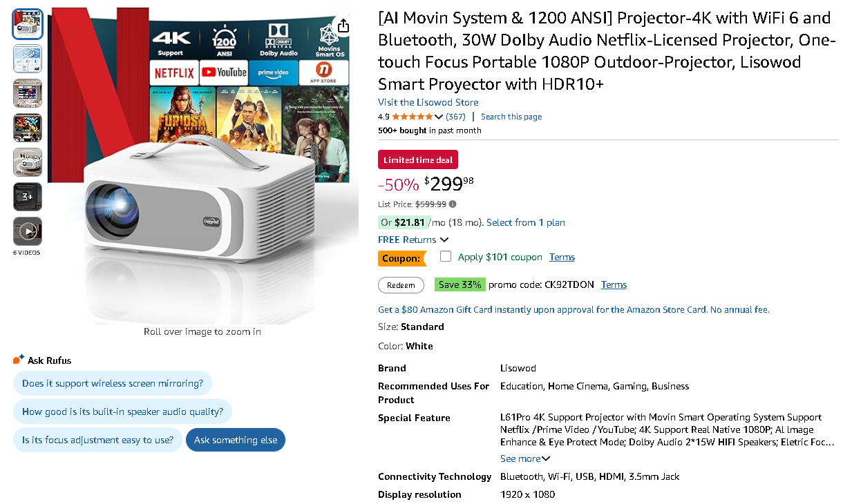Open the 367 customer ratings
The width and height of the screenshot is (843, 504).
[455, 116]
